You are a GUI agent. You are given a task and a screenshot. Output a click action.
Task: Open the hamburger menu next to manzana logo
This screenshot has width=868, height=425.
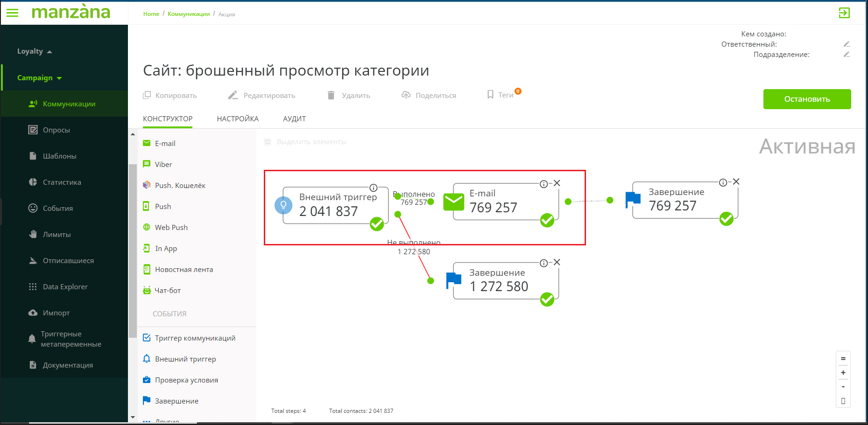pos(13,13)
